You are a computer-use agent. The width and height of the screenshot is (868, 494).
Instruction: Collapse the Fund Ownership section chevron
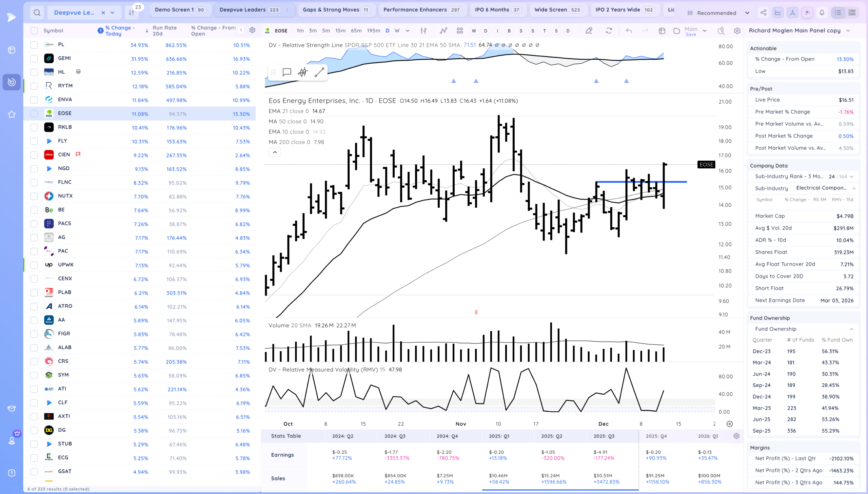[x=851, y=329]
